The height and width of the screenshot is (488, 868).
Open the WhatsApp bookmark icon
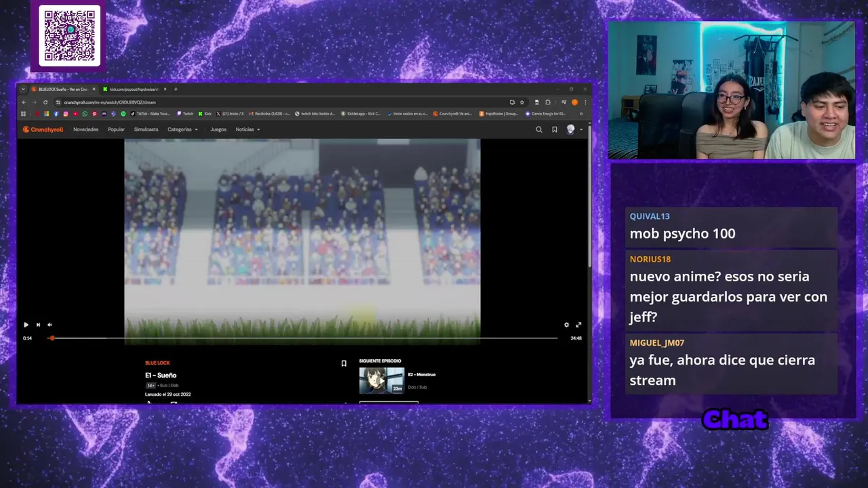[x=85, y=114]
